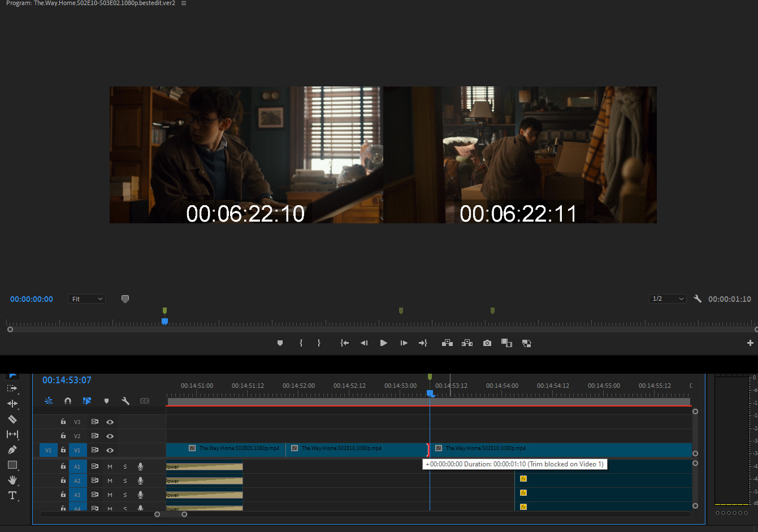
Task: Select the Pen tool
Action: [12, 449]
